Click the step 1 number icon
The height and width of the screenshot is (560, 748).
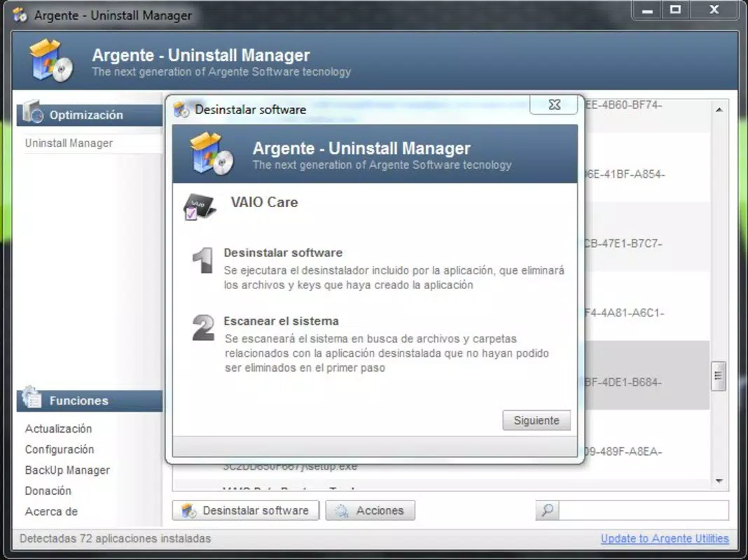click(x=204, y=260)
